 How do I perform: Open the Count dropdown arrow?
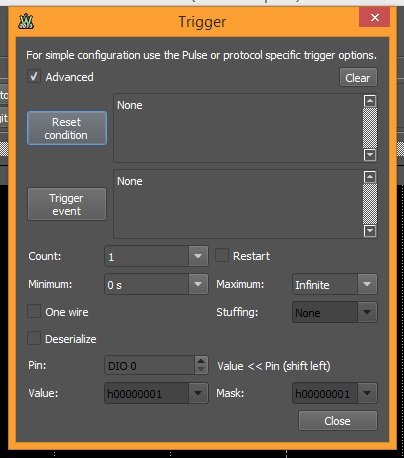pyautogui.click(x=198, y=256)
